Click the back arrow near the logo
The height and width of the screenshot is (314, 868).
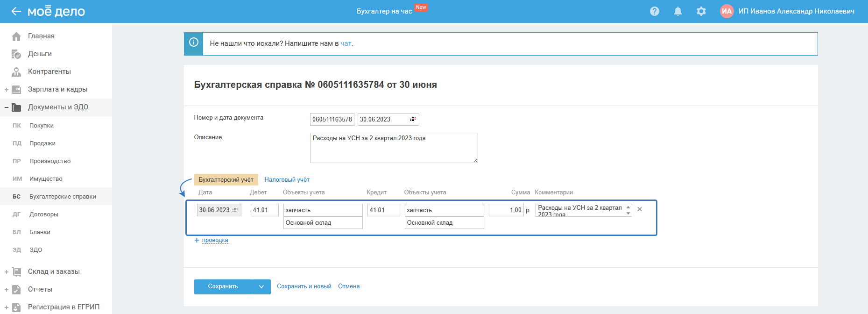pyautogui.click(x=16, y=11)
